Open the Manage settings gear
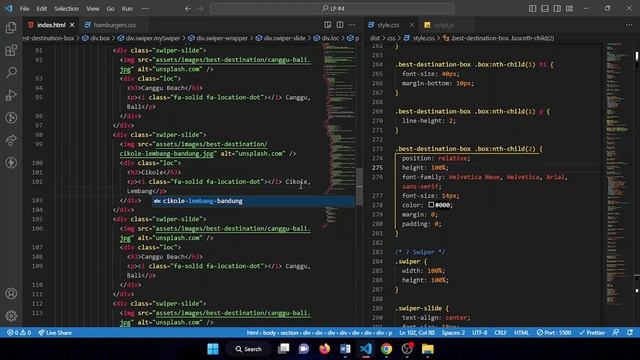 tap(11, 316)
